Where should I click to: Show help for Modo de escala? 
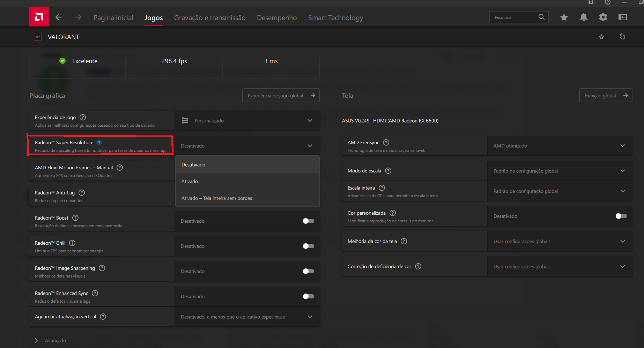point(388,171)
